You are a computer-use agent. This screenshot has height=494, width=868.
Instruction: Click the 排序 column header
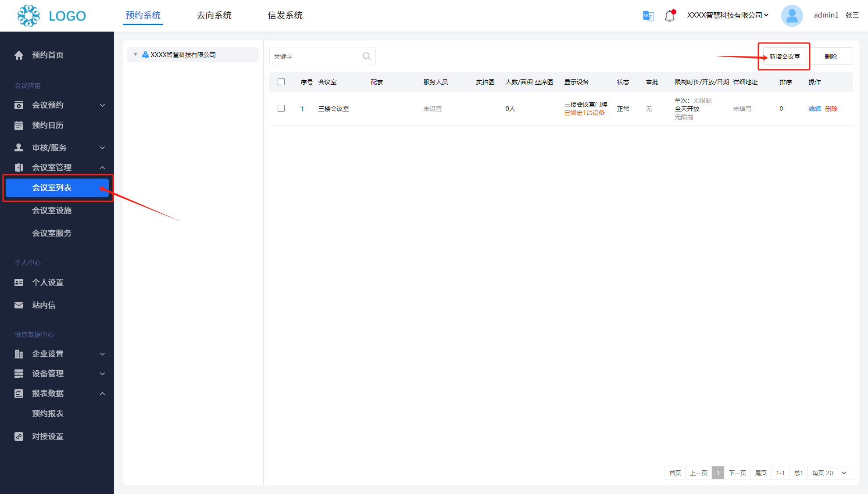(x=786, y=82)
